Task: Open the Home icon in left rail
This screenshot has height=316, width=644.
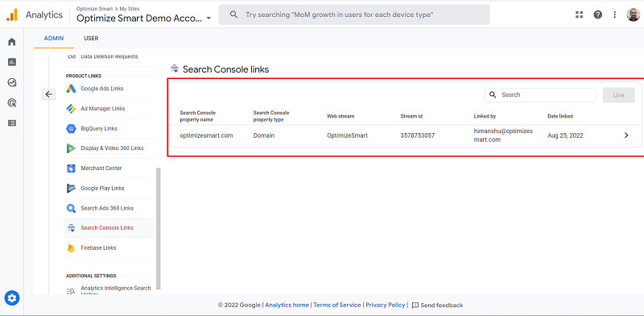Action: click(12, 42)
